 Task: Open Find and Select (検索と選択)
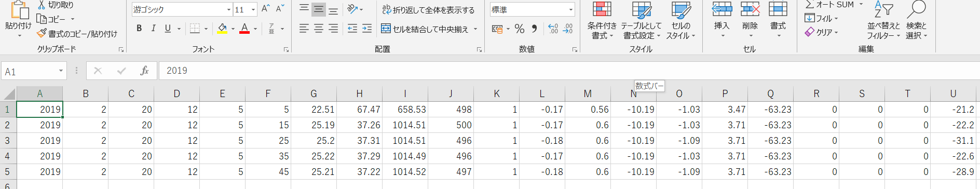917,20
